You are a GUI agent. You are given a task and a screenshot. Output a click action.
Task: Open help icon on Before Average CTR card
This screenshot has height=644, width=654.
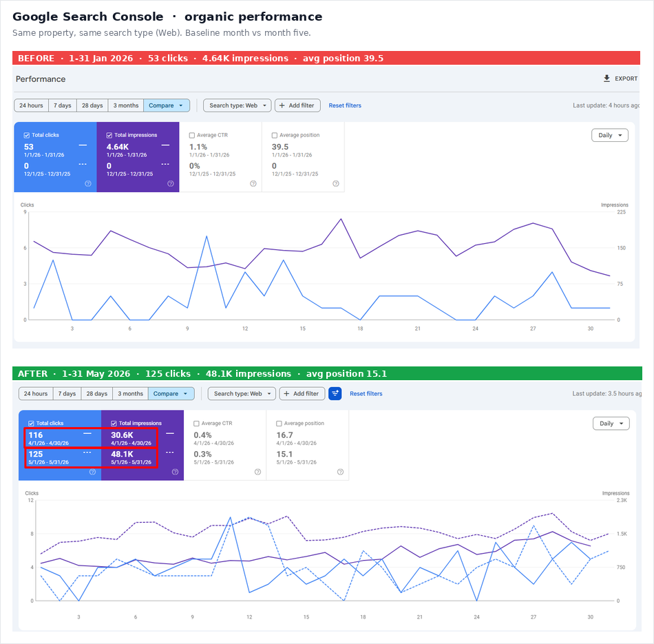click(x=253, y=184)
